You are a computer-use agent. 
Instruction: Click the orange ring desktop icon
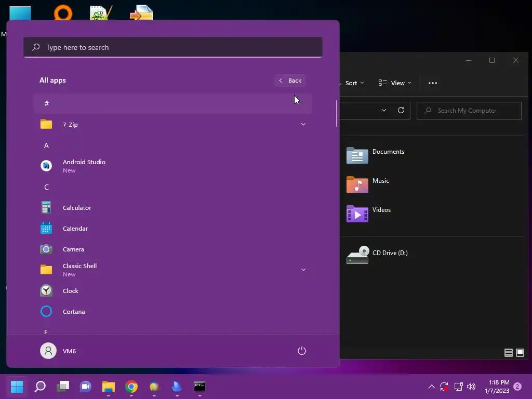tap(63, 13)
